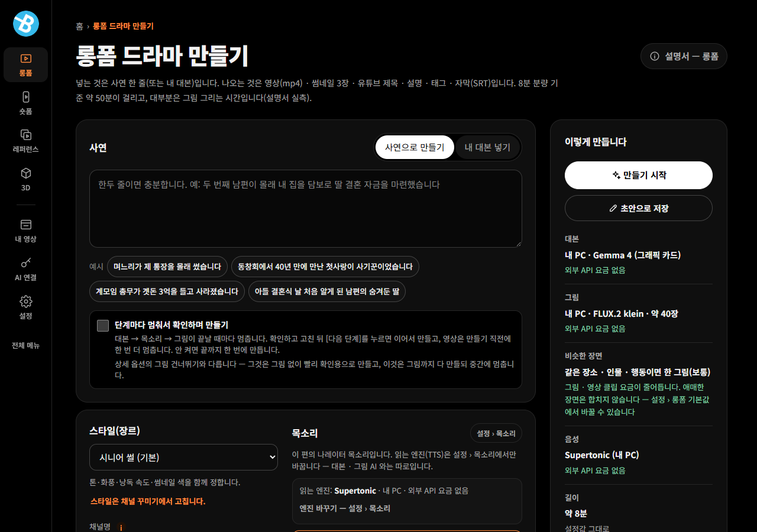Click the 롱폼 드라마 만들기 page title

tap(162, 56)
